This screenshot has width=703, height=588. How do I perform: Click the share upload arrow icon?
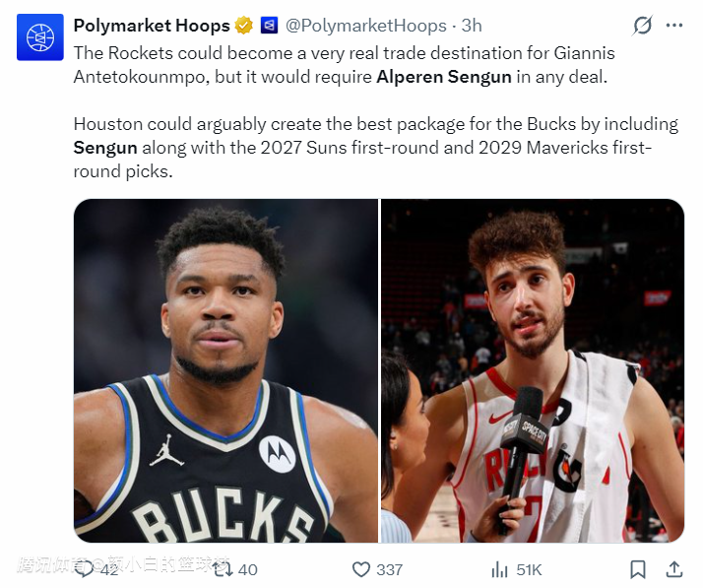(674, 569)
